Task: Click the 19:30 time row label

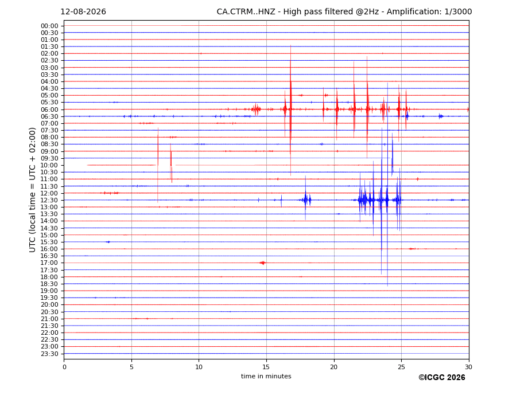Action: (x=49, y=298)
